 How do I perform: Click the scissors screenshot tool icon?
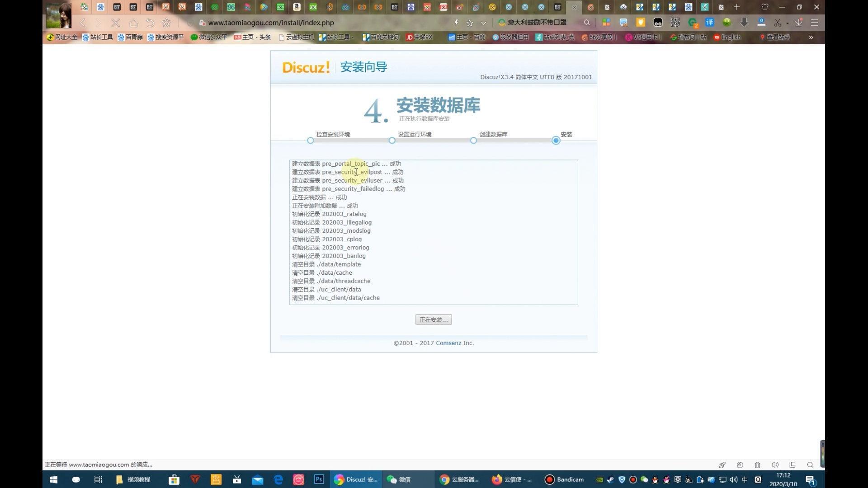[x=778, y=23]
